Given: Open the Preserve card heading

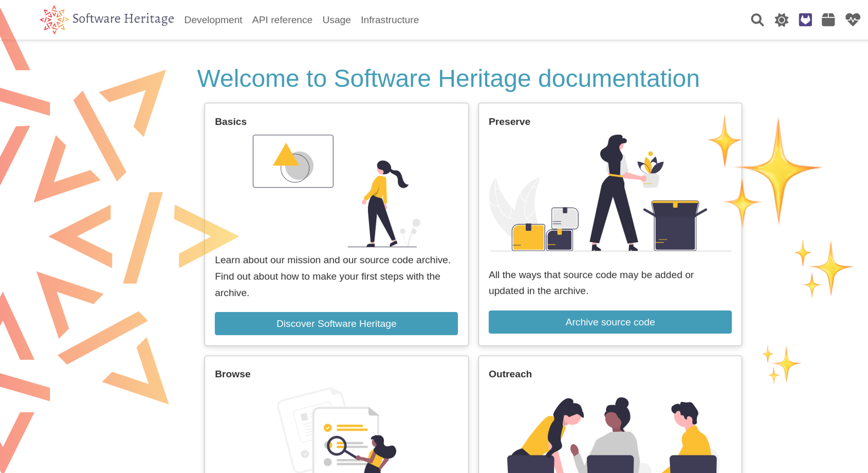Looking at the screenshot, I should [x=509, y=121].
